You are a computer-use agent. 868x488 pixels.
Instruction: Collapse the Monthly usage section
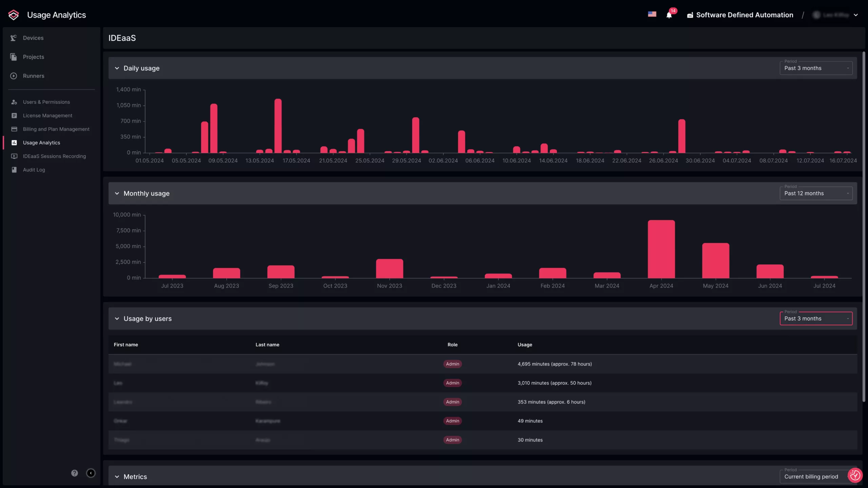coord(117,194)
